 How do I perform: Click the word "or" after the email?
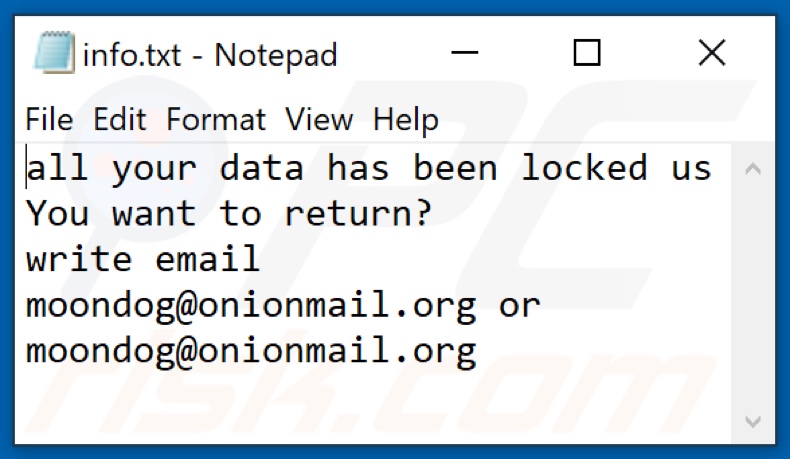[519, 305]
